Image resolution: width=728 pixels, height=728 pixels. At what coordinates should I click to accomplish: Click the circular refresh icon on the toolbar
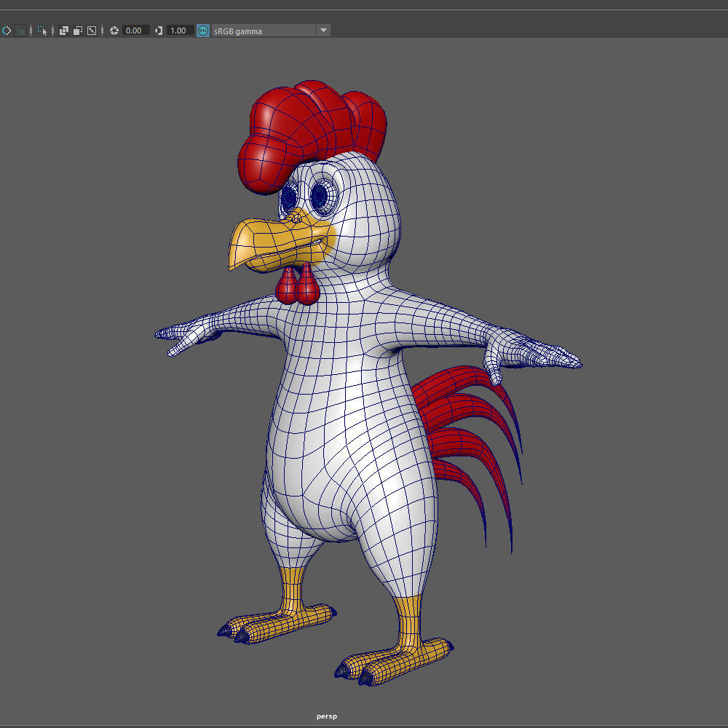(x=7, y=31)
